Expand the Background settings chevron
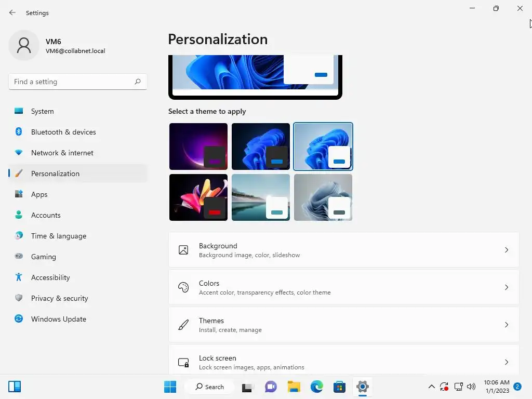The height and width of the screenshot is (399, 532). click(506, 250)
